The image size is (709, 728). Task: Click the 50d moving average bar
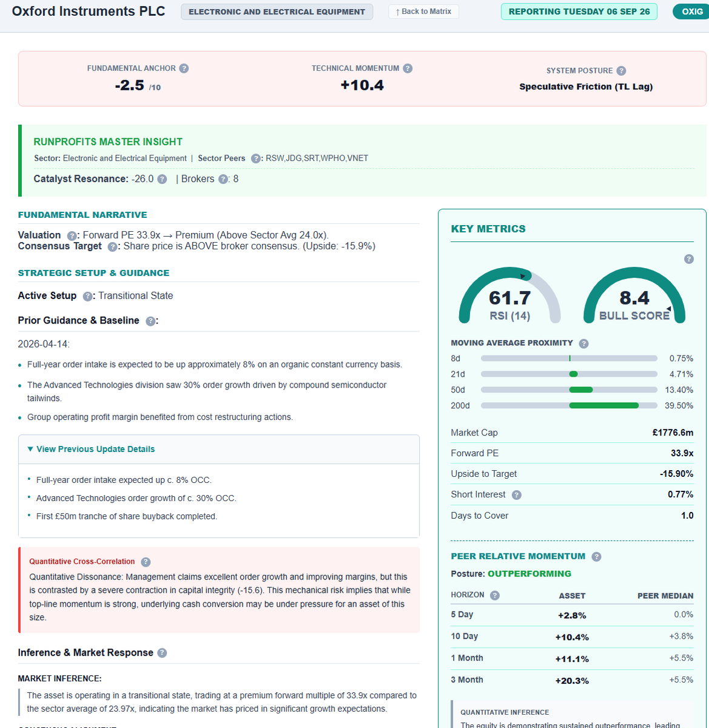coord(569,390)
